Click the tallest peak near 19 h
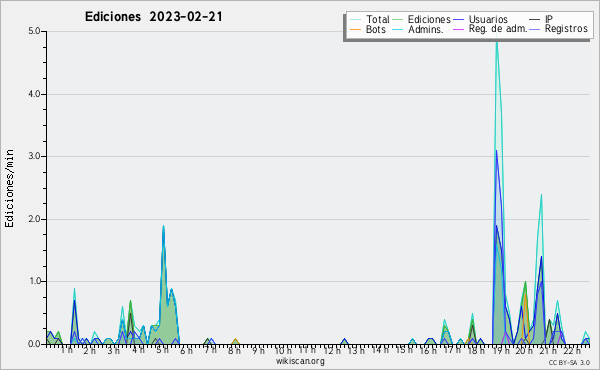The height and width of the screenshot is (370, 600). [497, 40]
